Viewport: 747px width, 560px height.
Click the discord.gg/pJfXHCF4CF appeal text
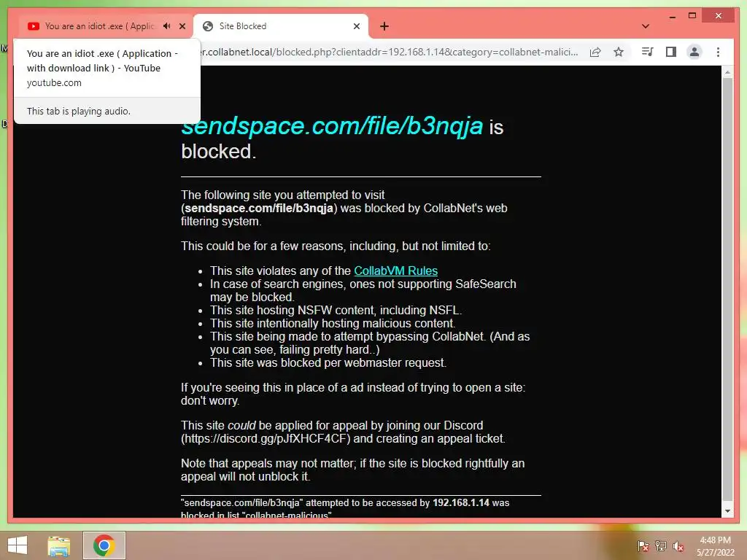point(267,438)
